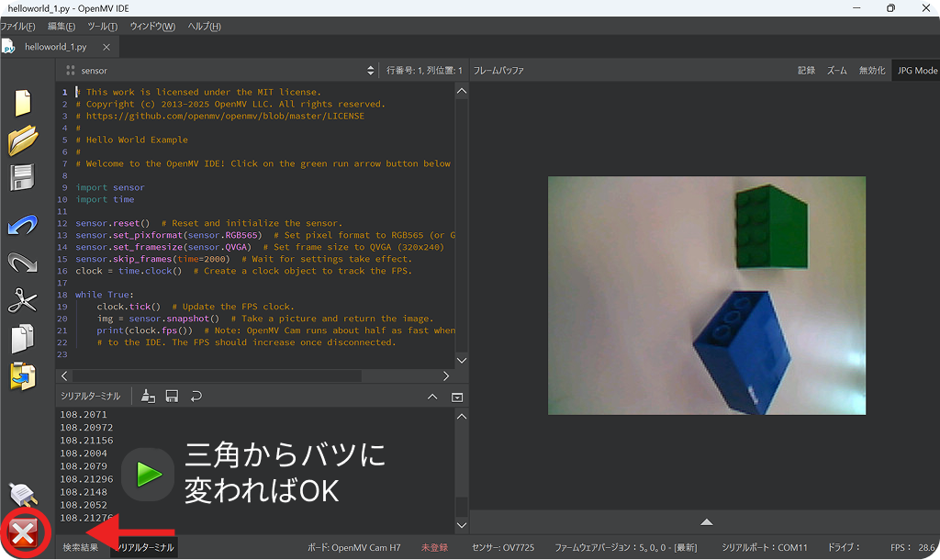940x560 pixels.
Task: Create a new file with the blank page icon
Action: [23, 103]
